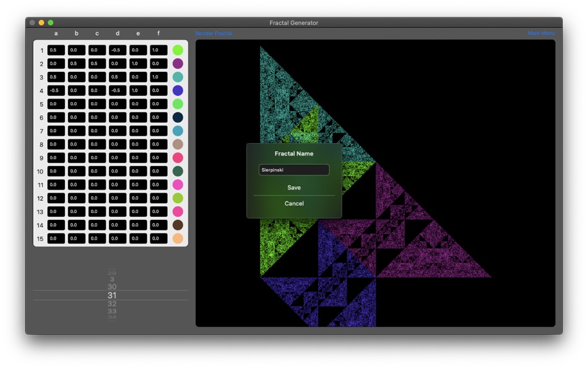Edit row 1 column d field (-0.5)
Image resolution: width=588 pixels, height=368 pixels.
[x=118, y=50]
